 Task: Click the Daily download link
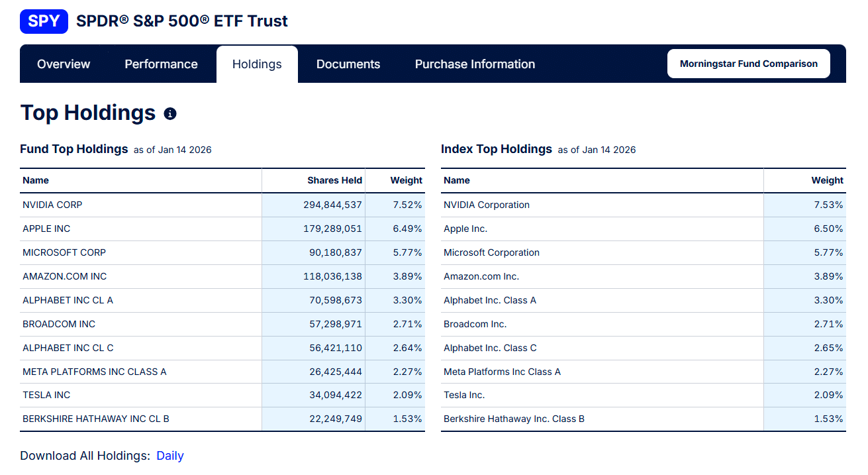pos(170,456)
